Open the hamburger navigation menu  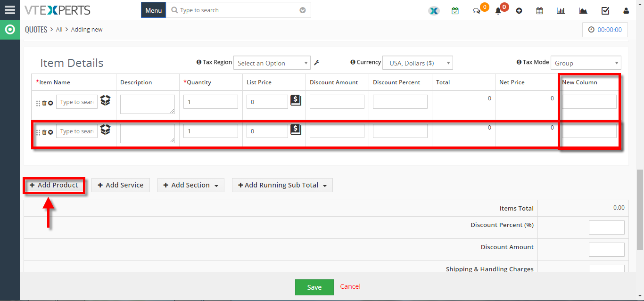[x=9, y=10]
